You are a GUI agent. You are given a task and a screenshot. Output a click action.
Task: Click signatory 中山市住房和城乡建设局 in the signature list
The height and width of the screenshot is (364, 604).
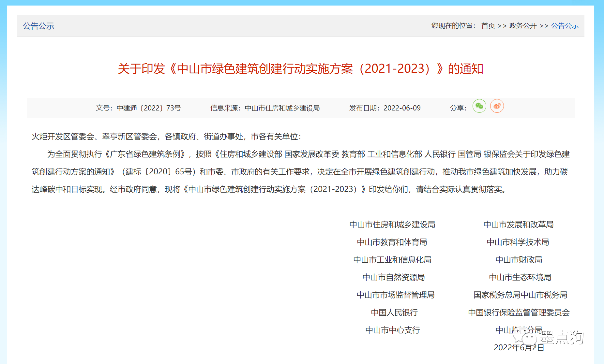pos(392,225)
